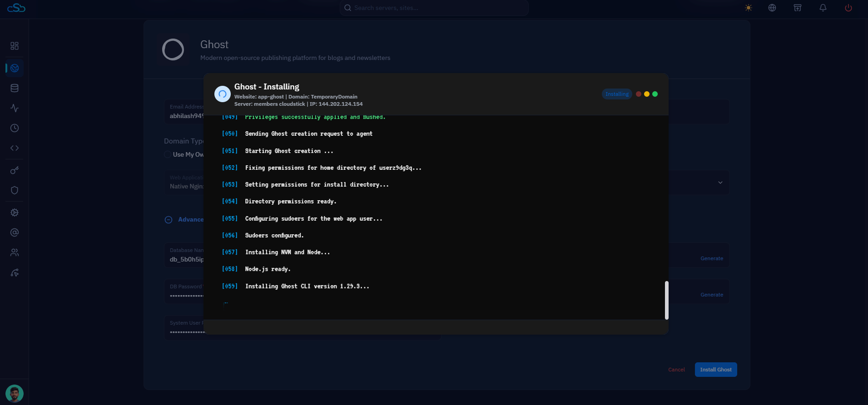Open the clock cron jobs icon

(x=15, y=128)
